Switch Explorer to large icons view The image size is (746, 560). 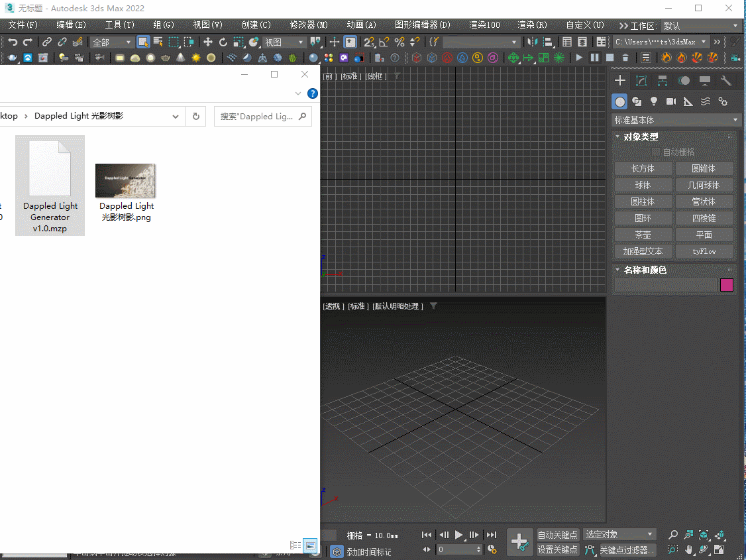tap(310, 545)
